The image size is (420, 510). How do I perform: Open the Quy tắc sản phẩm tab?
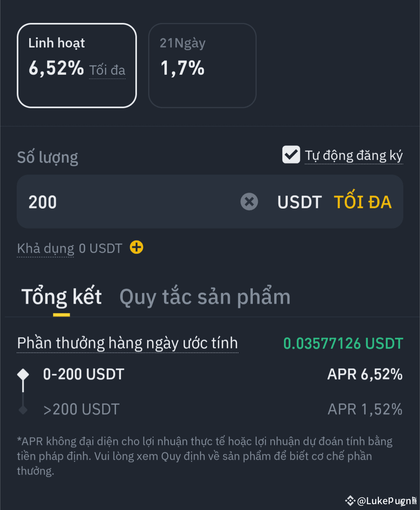click(205, 297)
